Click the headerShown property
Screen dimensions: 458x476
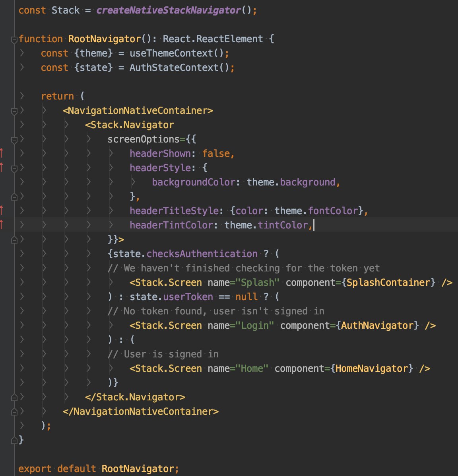click(160, 153)
